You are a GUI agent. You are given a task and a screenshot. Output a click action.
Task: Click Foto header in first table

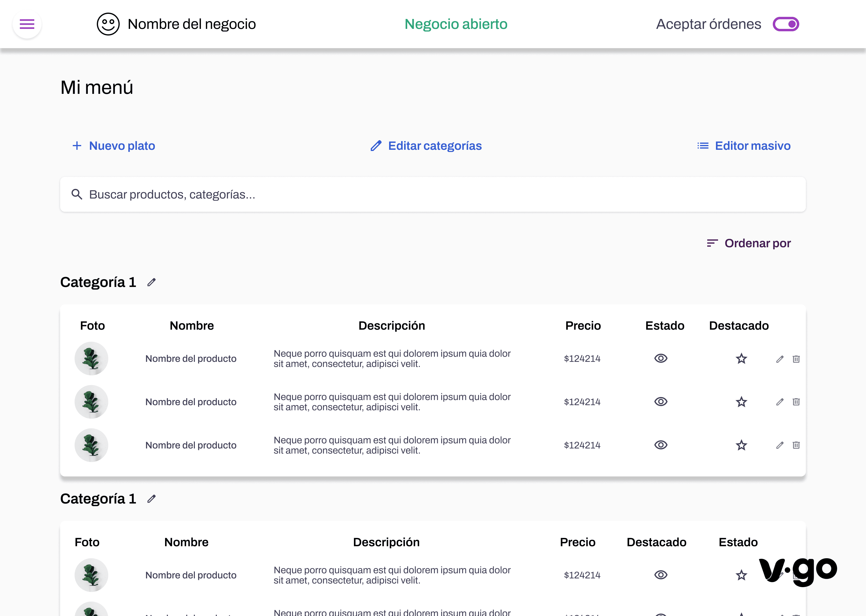pos(93,325)
